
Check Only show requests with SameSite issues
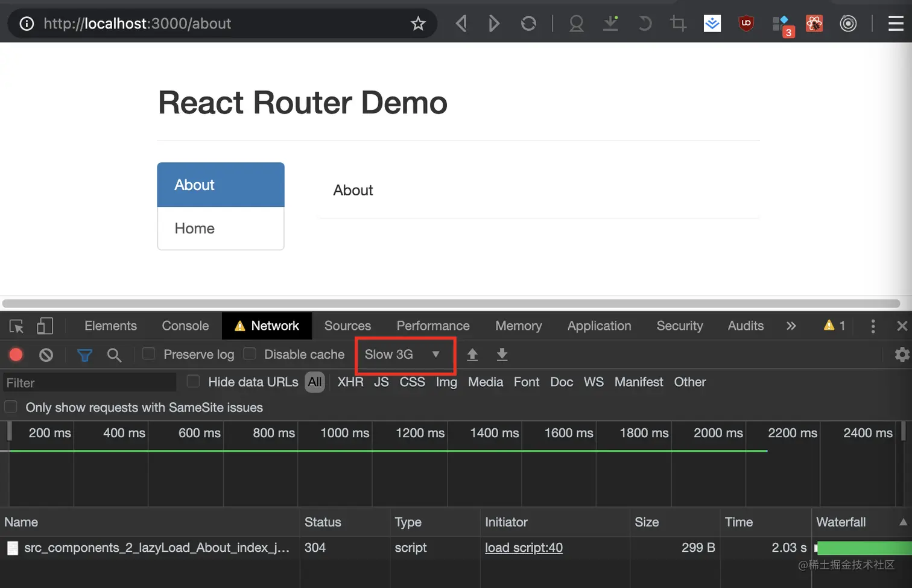11,407
